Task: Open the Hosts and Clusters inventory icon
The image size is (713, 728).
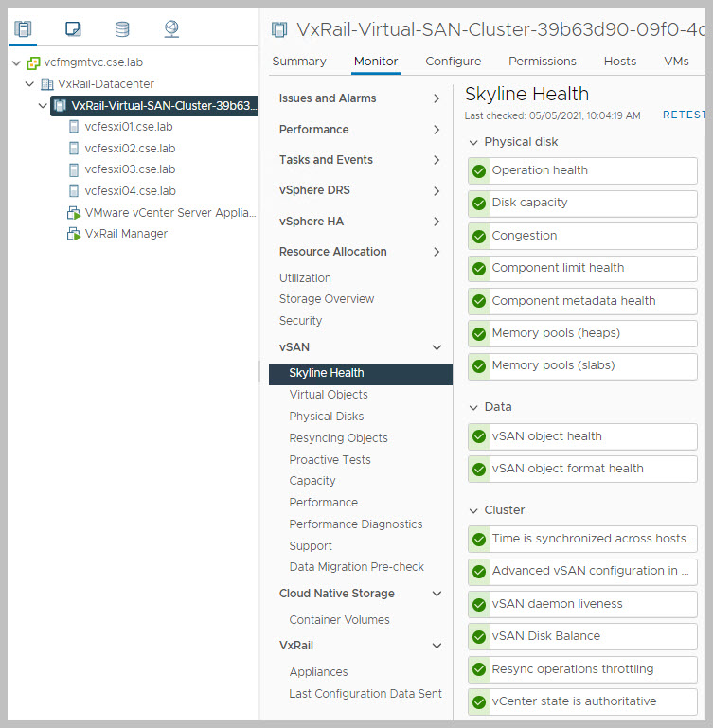Action: 24,28
